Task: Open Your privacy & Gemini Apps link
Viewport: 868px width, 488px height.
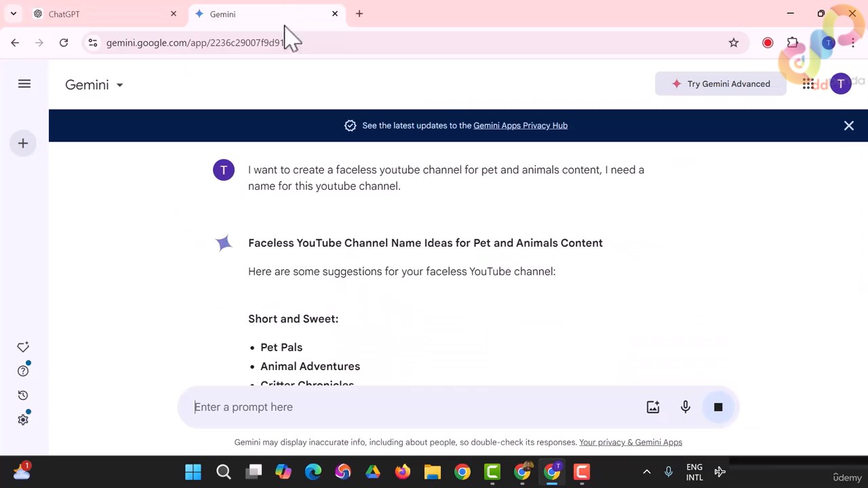Action: [631, 442]
